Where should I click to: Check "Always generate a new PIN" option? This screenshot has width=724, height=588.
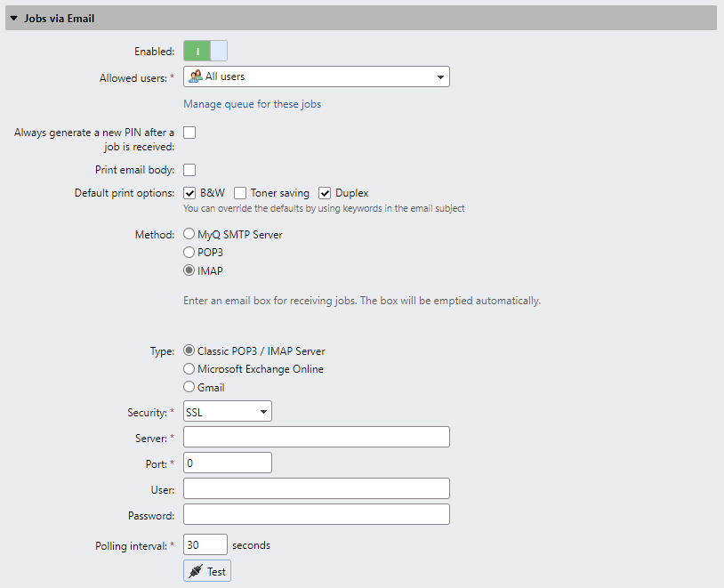(x=189, y=132)
